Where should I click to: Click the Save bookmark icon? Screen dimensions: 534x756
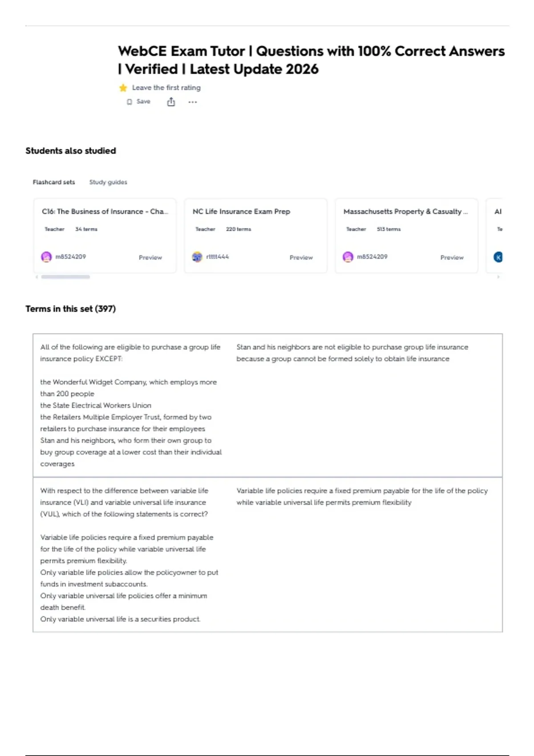(129, 102)
